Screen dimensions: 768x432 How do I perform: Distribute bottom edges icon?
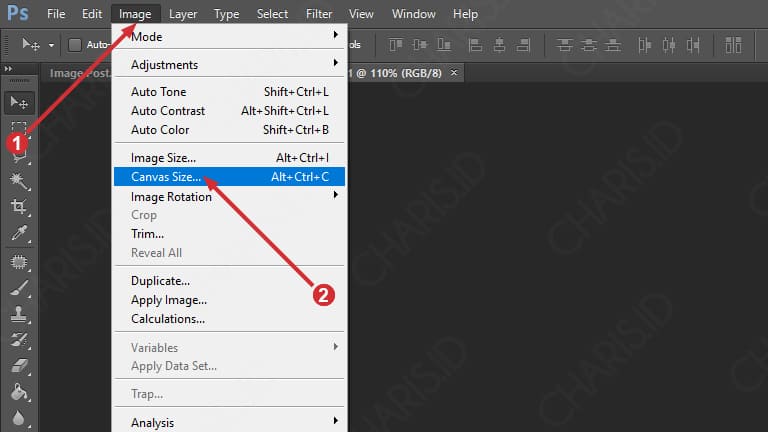613,45
